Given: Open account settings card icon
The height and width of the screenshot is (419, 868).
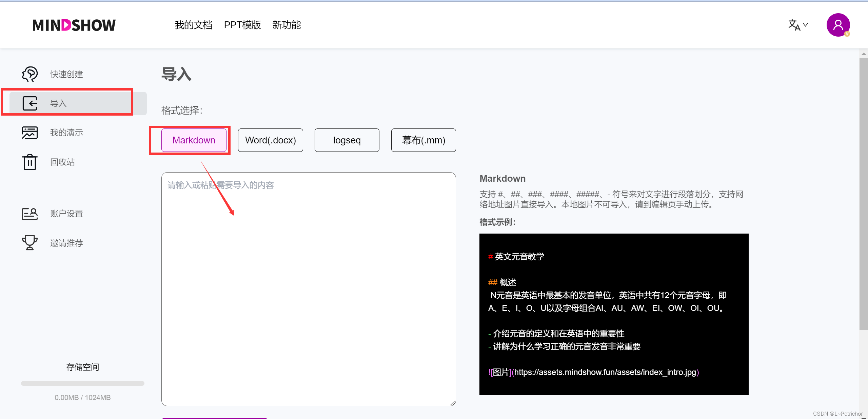Looking at the screenshot, I should 30,214.
